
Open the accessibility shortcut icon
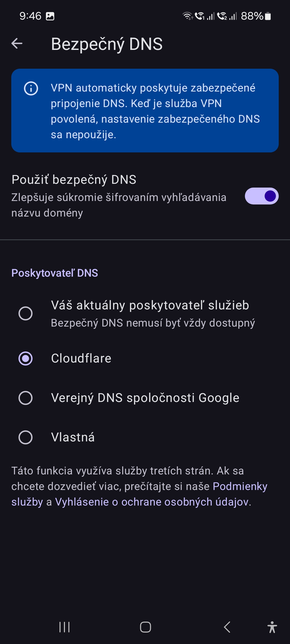(x=272, y=627)
